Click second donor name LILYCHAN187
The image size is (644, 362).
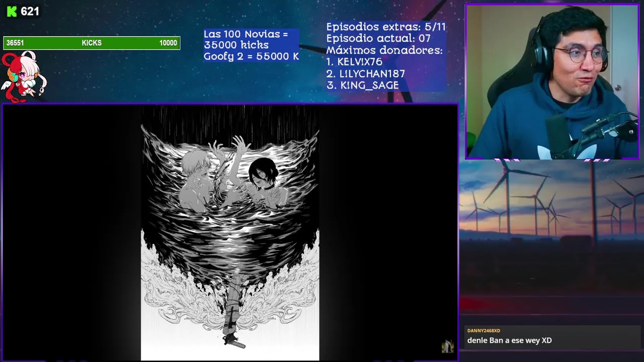point(372,73)
